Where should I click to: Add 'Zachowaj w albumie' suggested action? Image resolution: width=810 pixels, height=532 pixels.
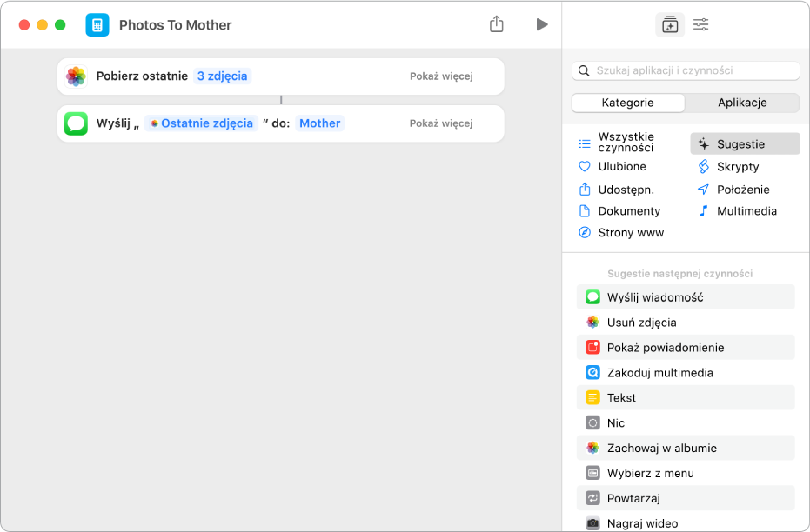(x=686, y=448)
